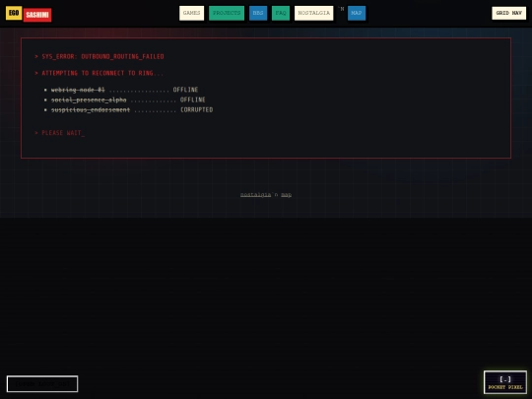Toggle the GRID NAV button
The image size is (532, 399).
tap(509, 13)
